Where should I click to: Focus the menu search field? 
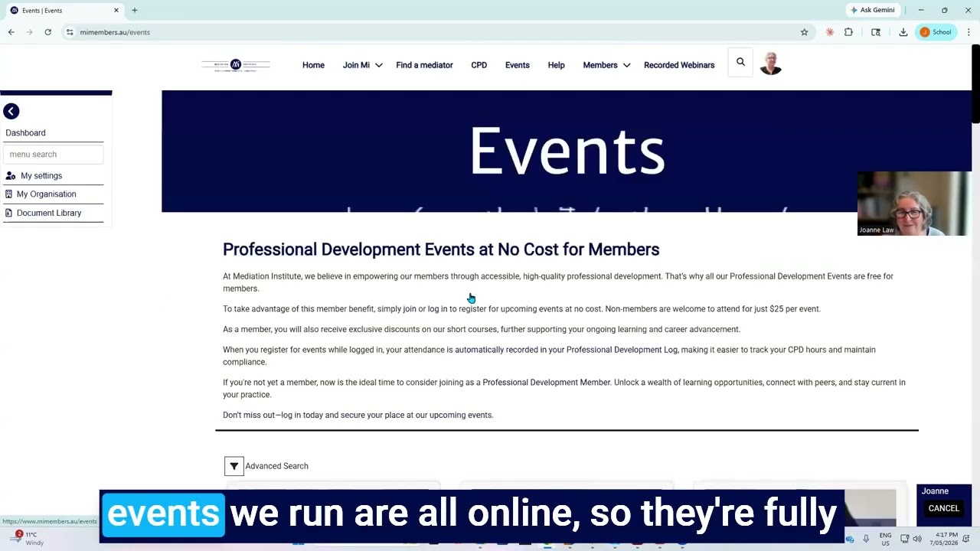(54, 154)
